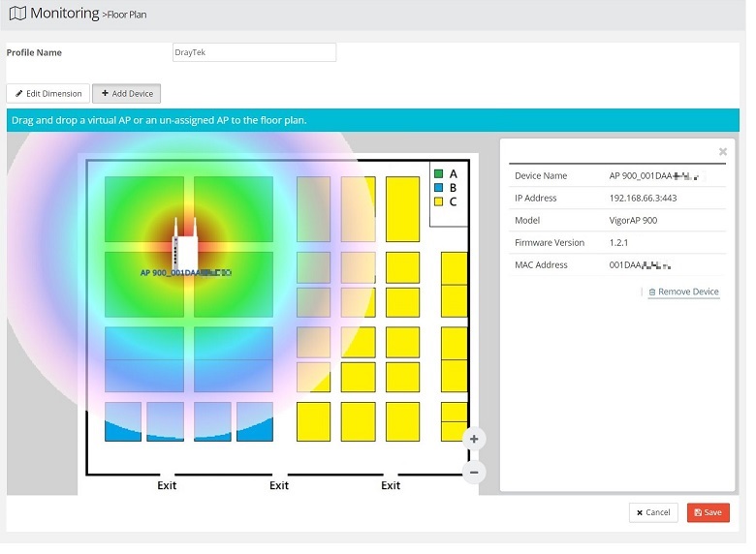756x554 pixels.
Task: Click the Monitoring heading text
Action: [x=65, y=13]
